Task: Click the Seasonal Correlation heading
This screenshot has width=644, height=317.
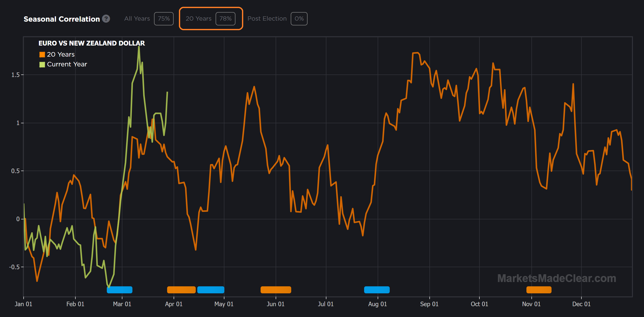Action: [62, 19]
